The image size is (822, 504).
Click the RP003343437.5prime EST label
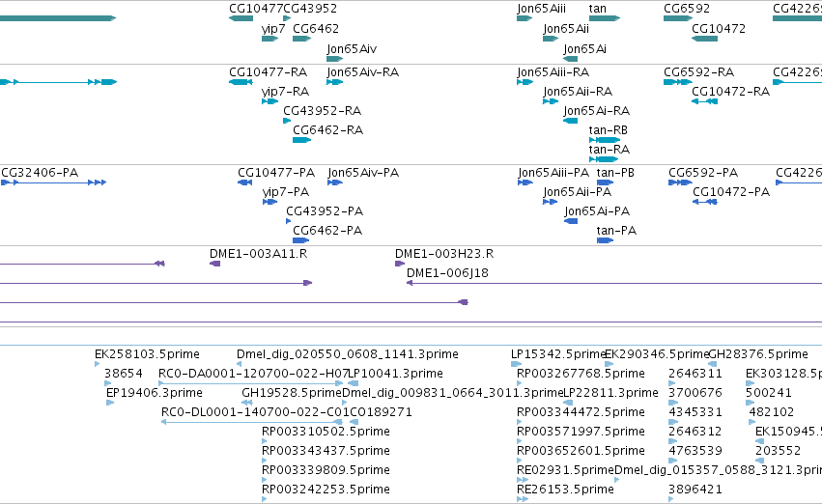326,451
